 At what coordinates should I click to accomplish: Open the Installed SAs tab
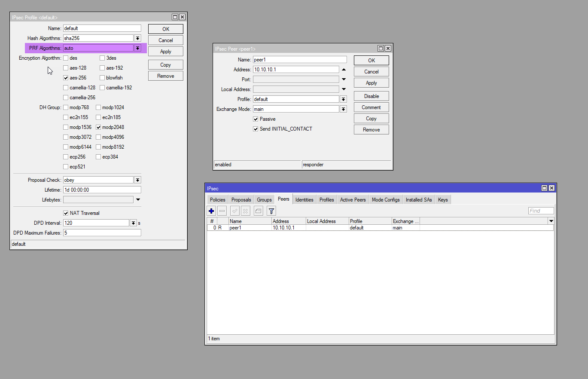tap(419, 200)
